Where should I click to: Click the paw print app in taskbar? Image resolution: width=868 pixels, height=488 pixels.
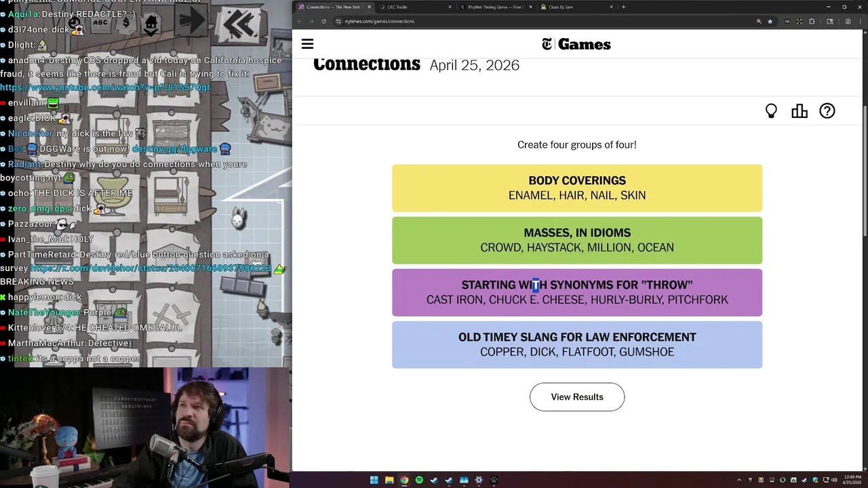(494, 480)
